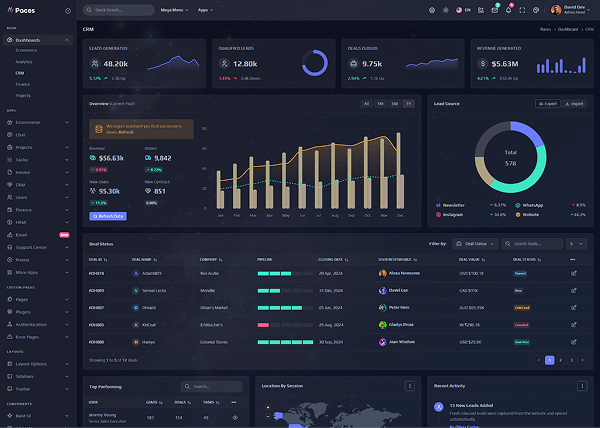Open Analytics in the Dashboards submenu
600x428 pixels.
click(24, 61)
